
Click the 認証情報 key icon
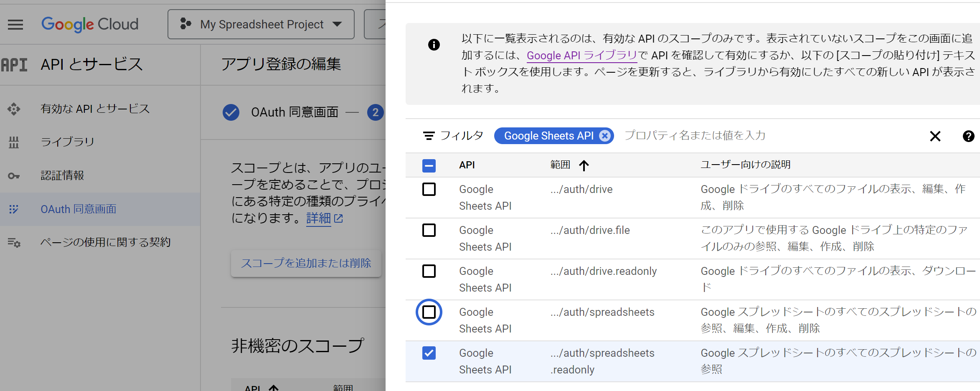point(14,176)
